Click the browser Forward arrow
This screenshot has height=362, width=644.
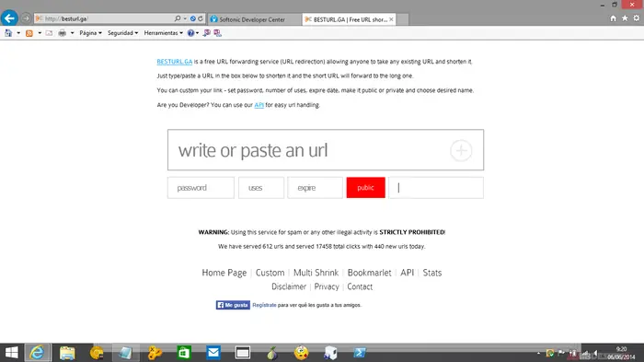(x=26, y=18)
